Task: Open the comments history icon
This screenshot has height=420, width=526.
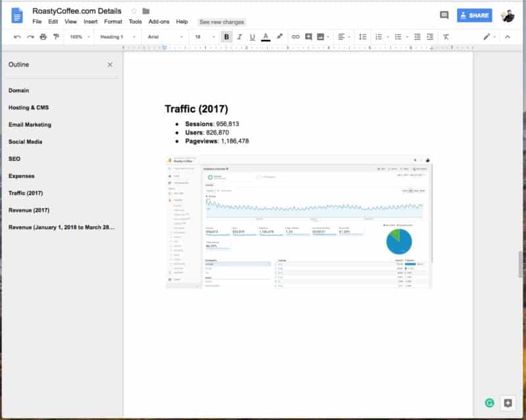Action: [x=444, y=15]
